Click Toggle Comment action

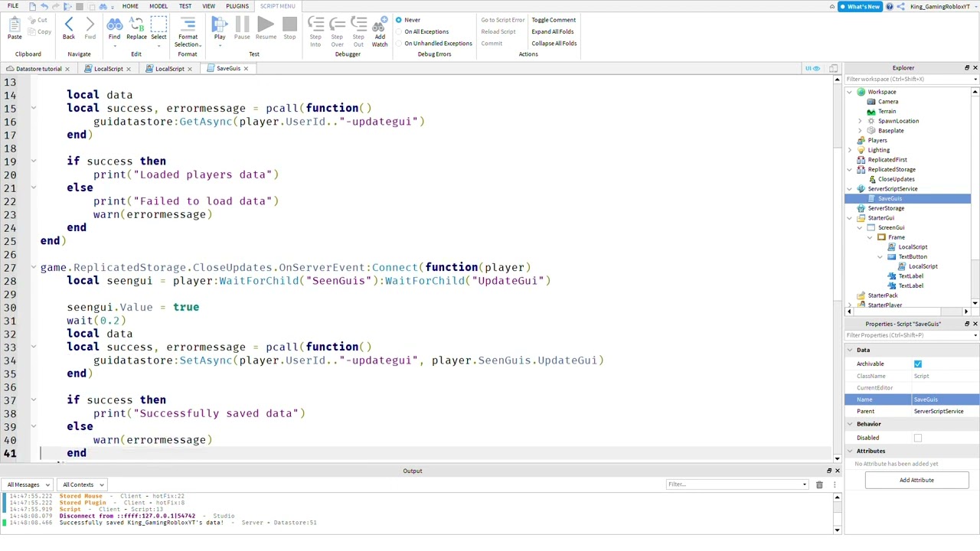[554, 20]
